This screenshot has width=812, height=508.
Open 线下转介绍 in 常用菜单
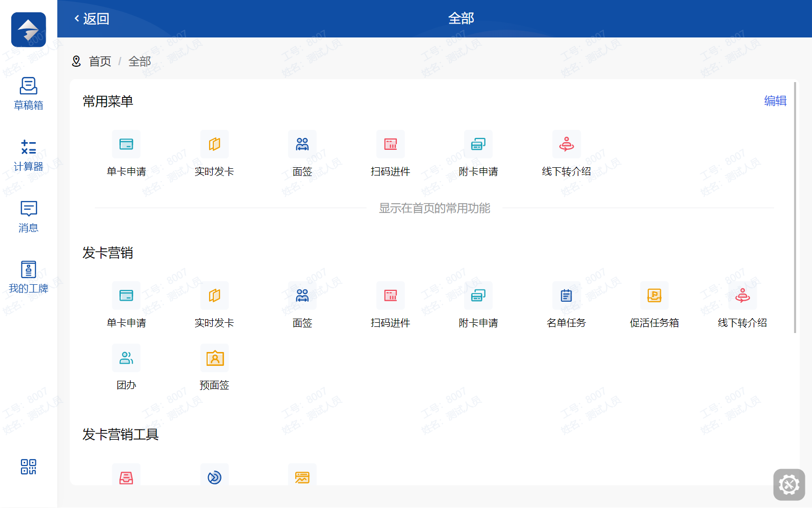click(566, 153)
